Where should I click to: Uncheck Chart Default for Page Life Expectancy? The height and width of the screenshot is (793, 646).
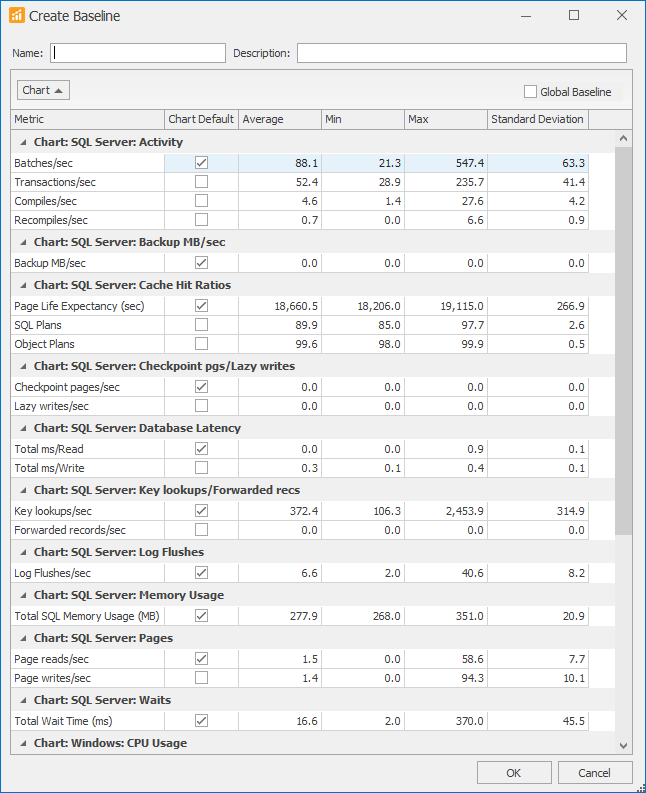pos(201,305)
